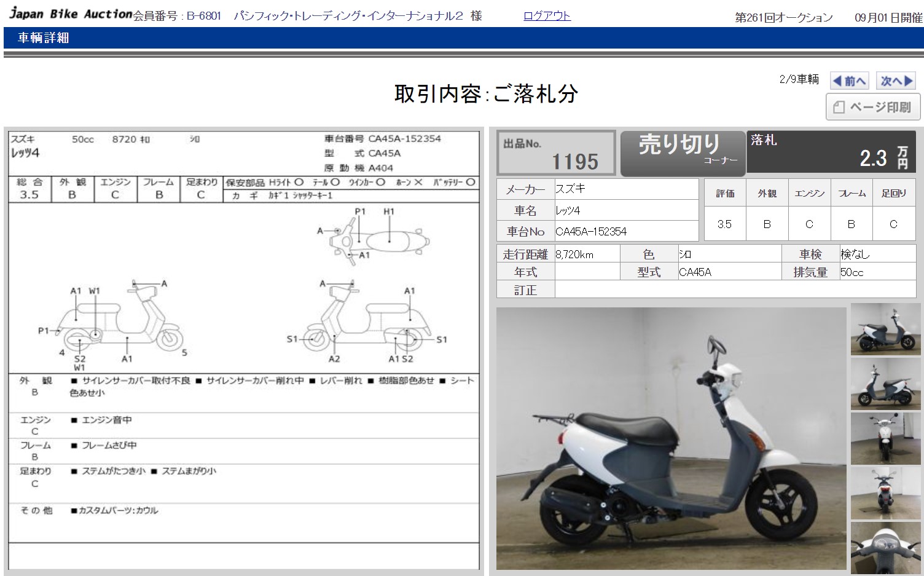Click 原動機 A404 on inspection sheet
This screenshot has height=576, width=924.
[x=359, y=168]
